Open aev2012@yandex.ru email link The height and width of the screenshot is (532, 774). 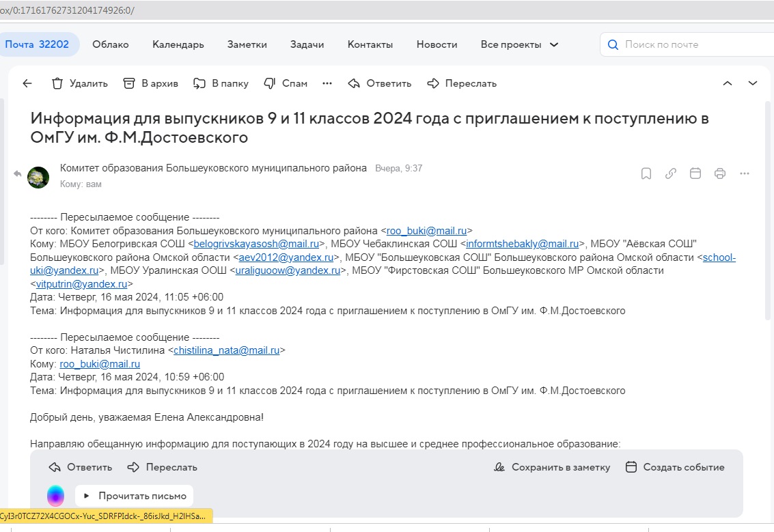click(286, 257)
